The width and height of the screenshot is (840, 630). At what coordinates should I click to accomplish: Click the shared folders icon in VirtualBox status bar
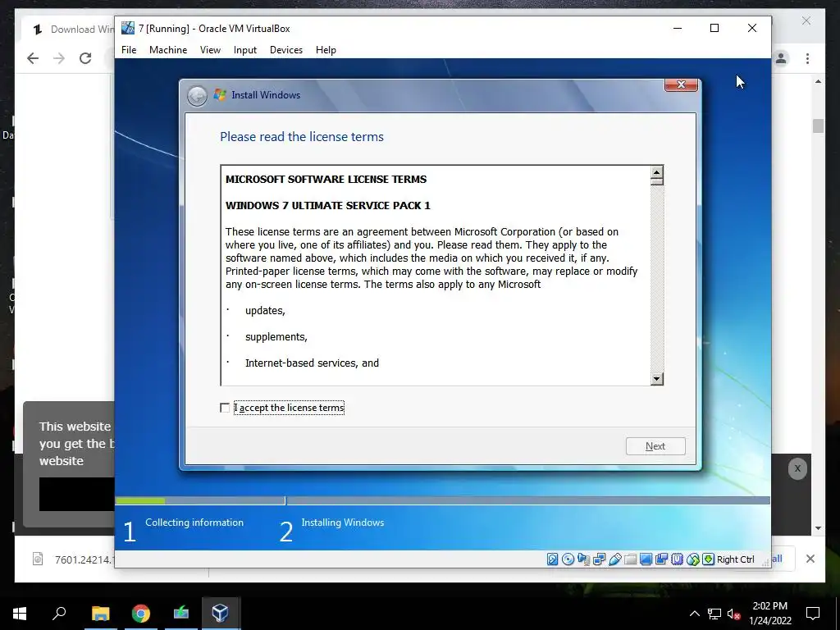click(631, 559)
